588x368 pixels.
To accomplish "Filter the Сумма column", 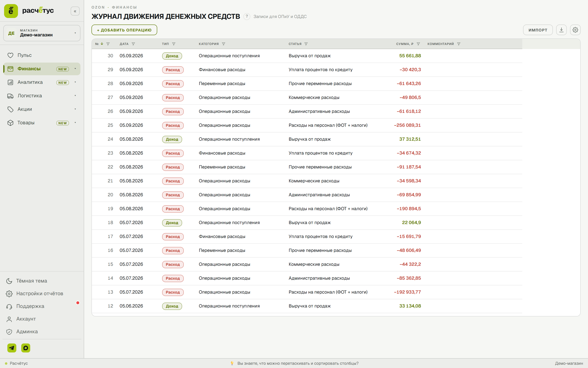I will pyautogui.click(x=418, y=44).
